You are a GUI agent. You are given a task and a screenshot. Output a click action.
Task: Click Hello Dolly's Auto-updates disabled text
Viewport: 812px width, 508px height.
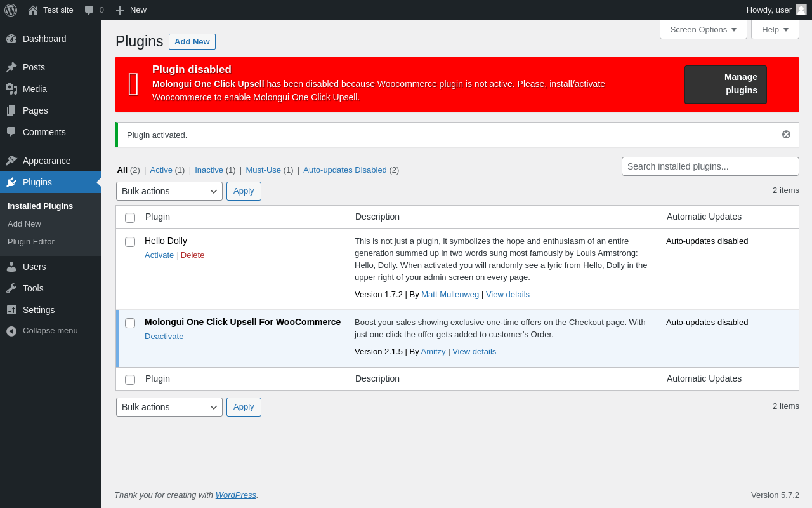click(x=707, y=241)
